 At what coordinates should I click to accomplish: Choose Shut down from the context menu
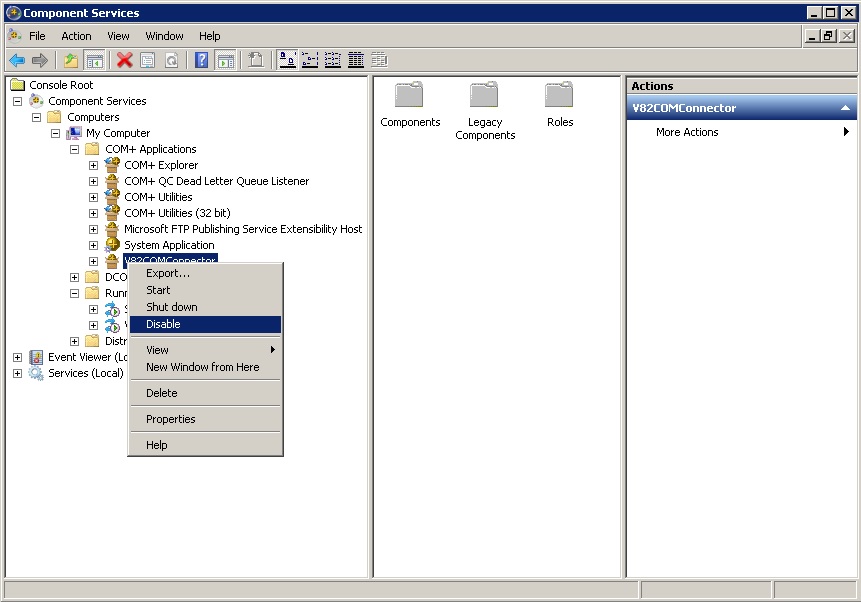tap(205, 307)
